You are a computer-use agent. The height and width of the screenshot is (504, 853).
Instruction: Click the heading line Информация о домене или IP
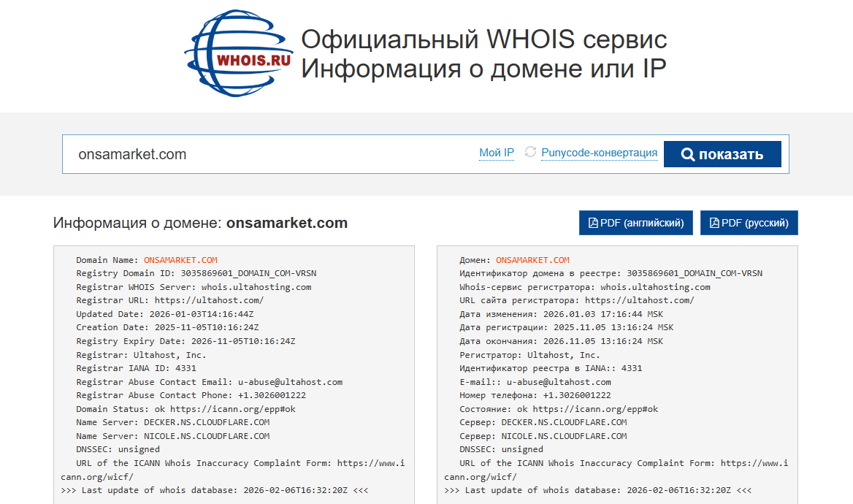[x=483, y=69]
